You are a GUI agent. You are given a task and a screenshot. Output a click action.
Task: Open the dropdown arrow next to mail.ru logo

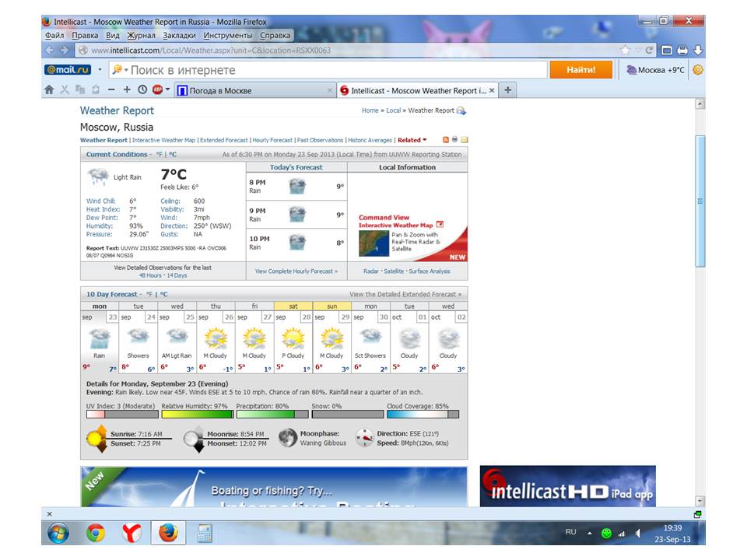coord(100,70)
